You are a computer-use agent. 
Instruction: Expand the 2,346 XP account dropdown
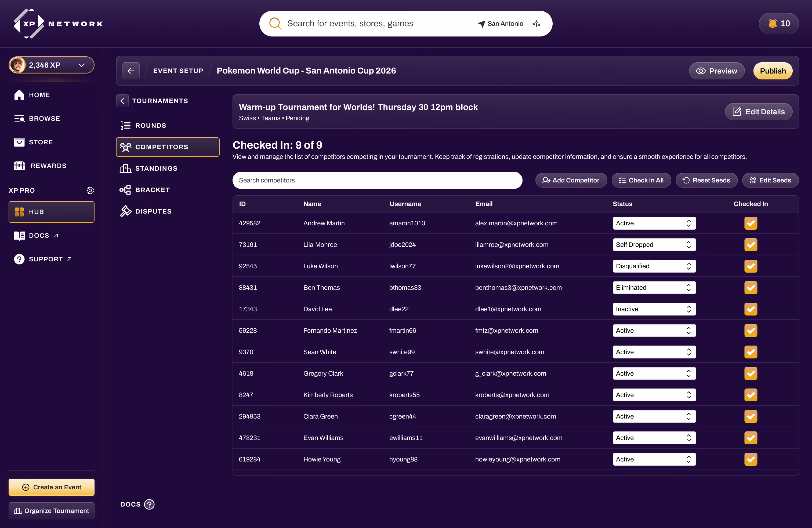52,65
